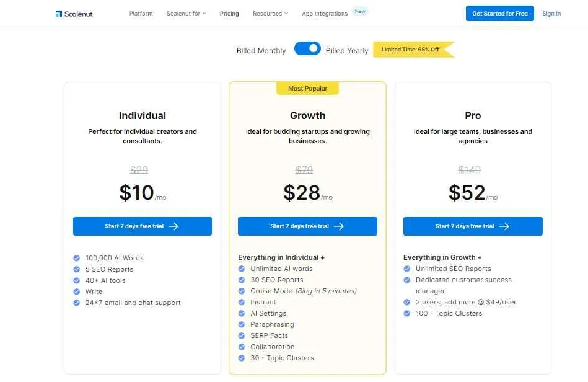Click the New badge near App Integrations
The image size is (588, 382).
click(360, 11)
